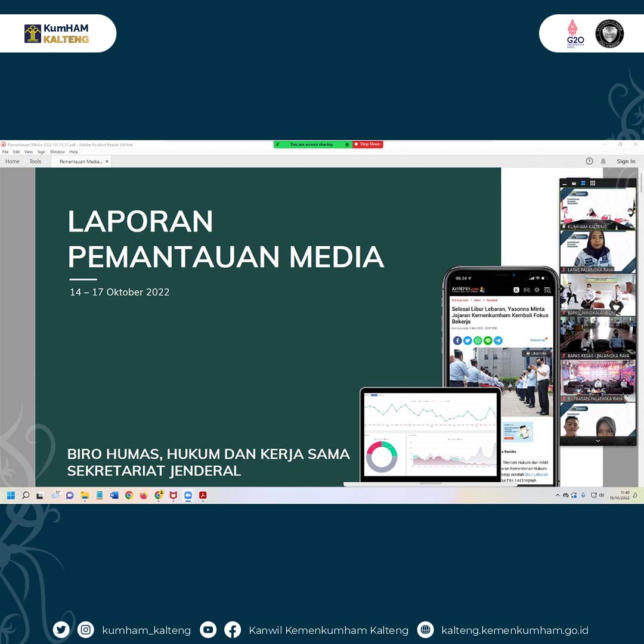Select the vertical multi-speaker view in Zoom
Screen dimensions: 644x644
[x=583, y=183]
